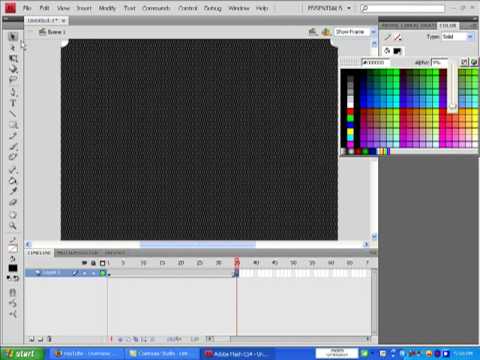Toggle Layer 1 lock dot
The image size is (480, 360).
click(94, 273)
